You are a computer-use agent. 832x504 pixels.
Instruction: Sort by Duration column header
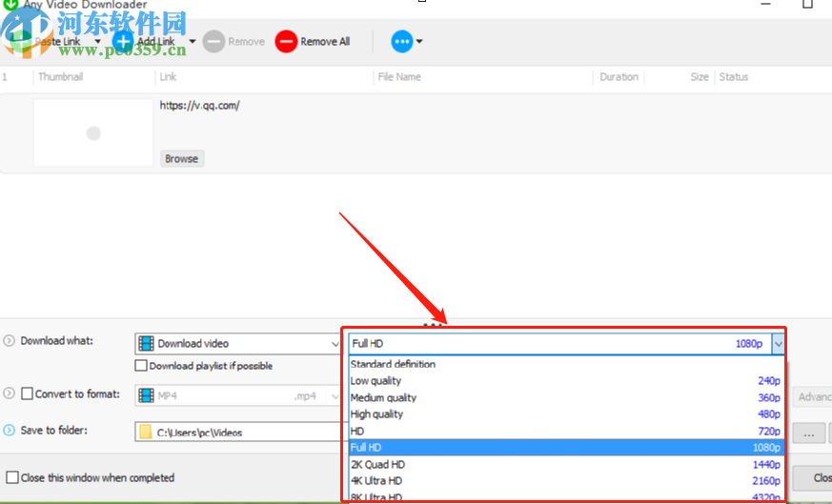click(x=619, y=77)
